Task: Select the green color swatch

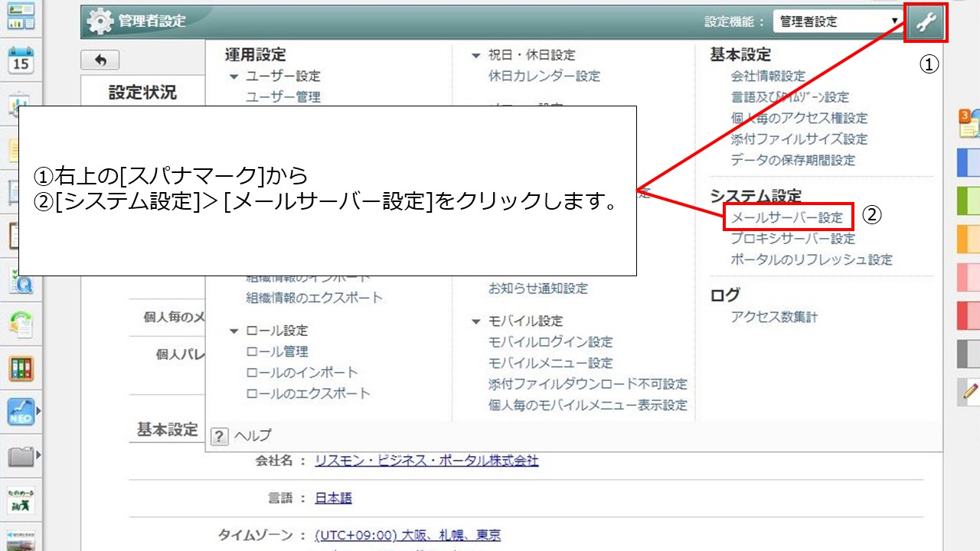Action: (x=969, y=201)
